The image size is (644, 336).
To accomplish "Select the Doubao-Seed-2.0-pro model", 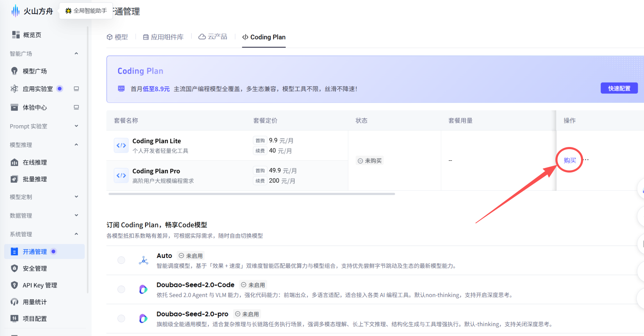I will click(121, 318).
